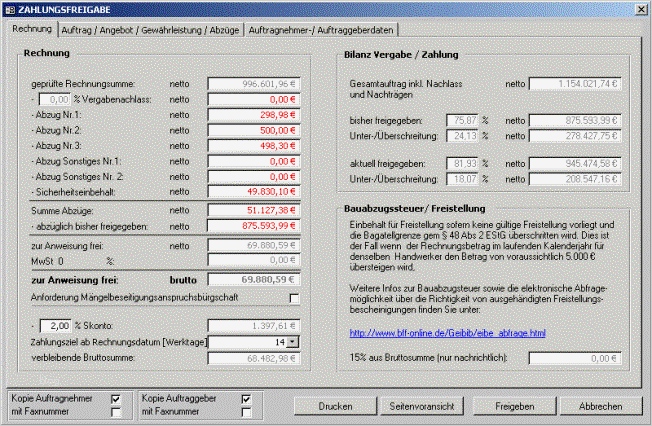Click the Summe Abzüge amount field
Viewport: 652px width, 426px height.
[254, 210]
